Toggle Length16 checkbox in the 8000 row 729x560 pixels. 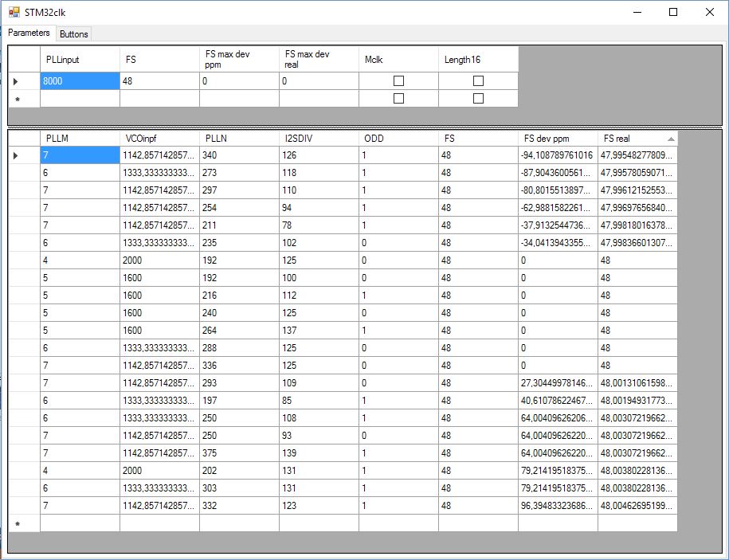click(x=478, y=81)
